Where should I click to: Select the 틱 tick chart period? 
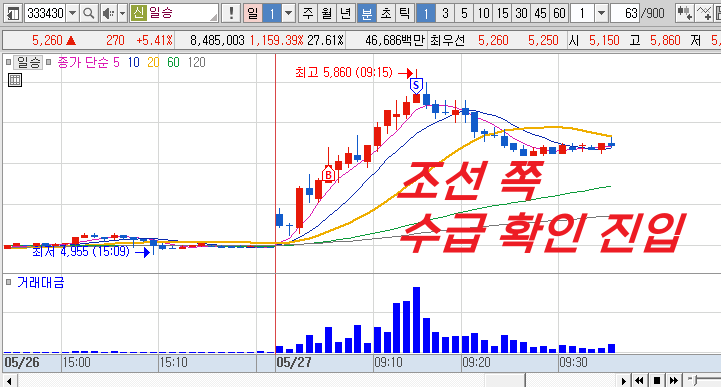pyautogui.click(x=405, y=13)
